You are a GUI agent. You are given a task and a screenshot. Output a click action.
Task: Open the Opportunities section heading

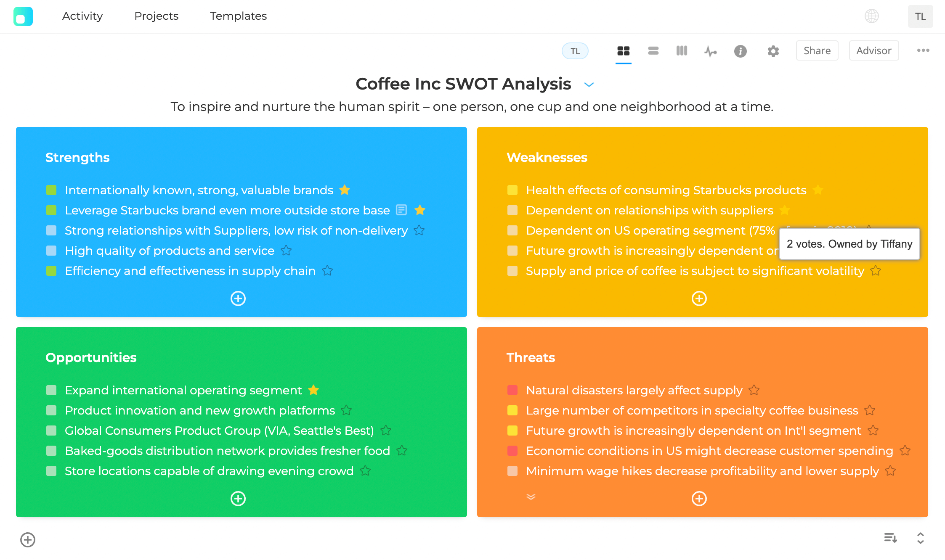(x=91, y=357)
